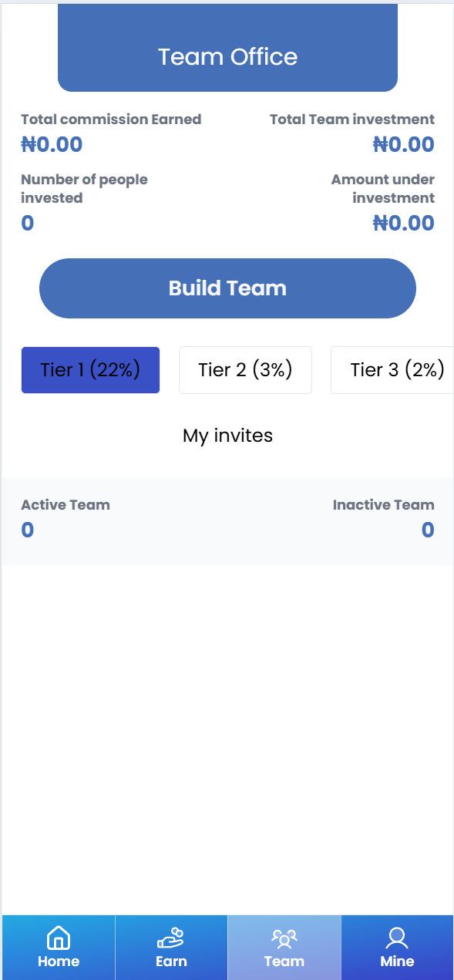This screenshot has width=454, height=980.
Task: Open the Mine profile icon
Action: click(397, 938)
